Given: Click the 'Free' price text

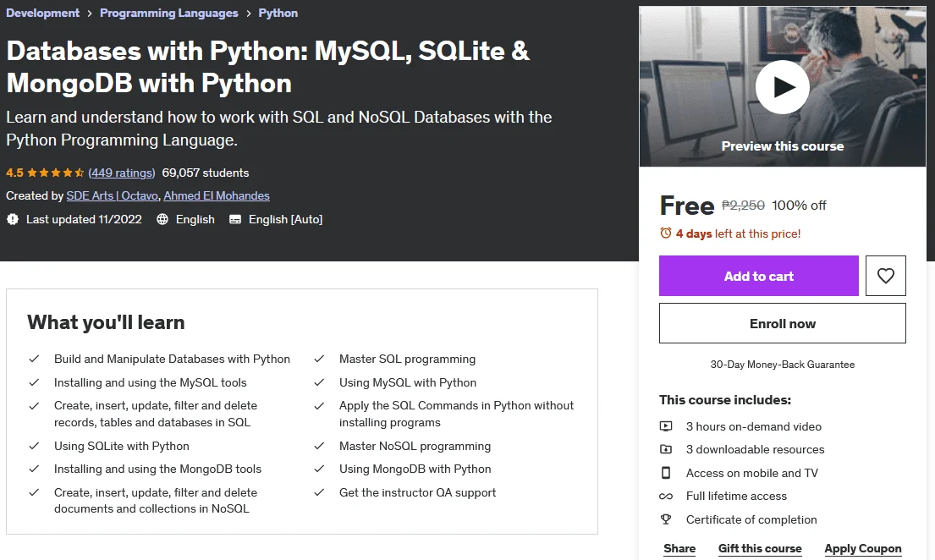Looking at the screenshot, I should (x=686, y=206).
